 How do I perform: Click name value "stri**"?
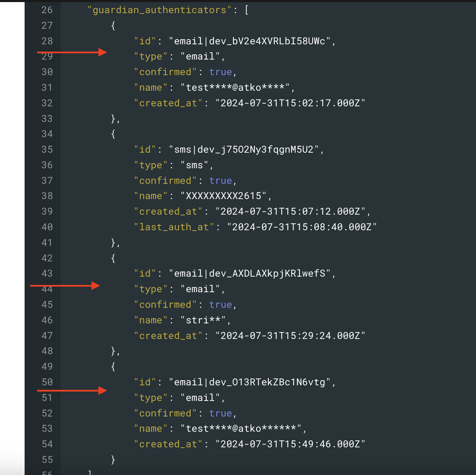[x=203, y=320]
